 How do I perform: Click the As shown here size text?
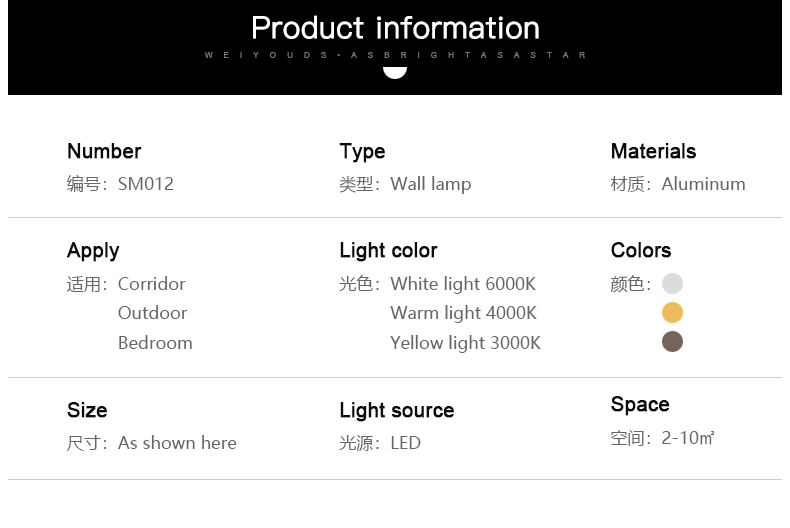[x=177, y=443]
